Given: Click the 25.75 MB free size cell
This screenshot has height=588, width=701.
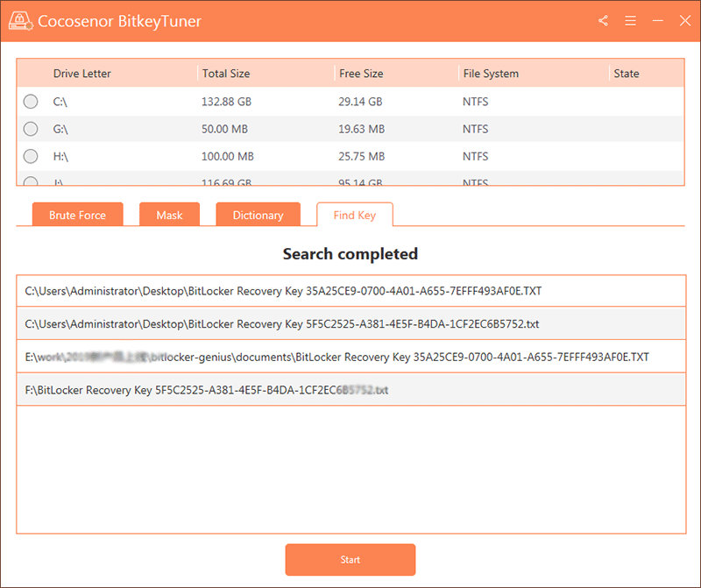Looking at the screenshot, I should [x=361, y=156].
